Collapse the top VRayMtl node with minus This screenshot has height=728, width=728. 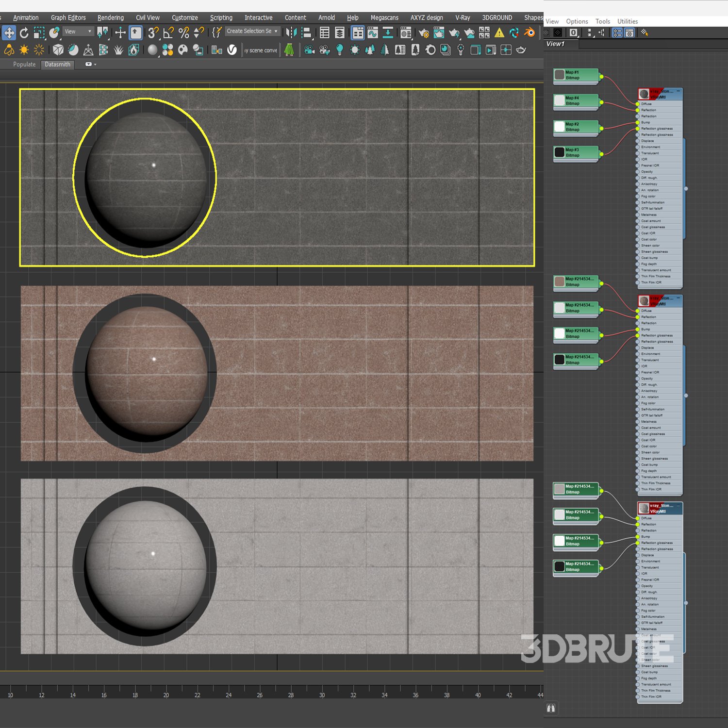point(678,91)
